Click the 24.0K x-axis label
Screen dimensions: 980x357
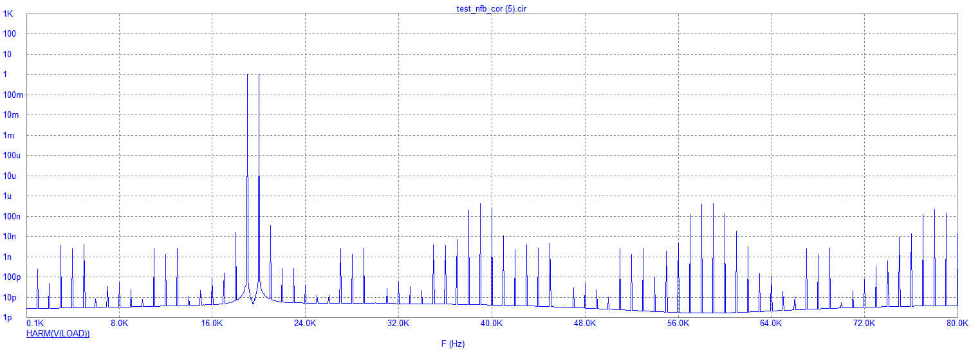[x=305, y=323]
